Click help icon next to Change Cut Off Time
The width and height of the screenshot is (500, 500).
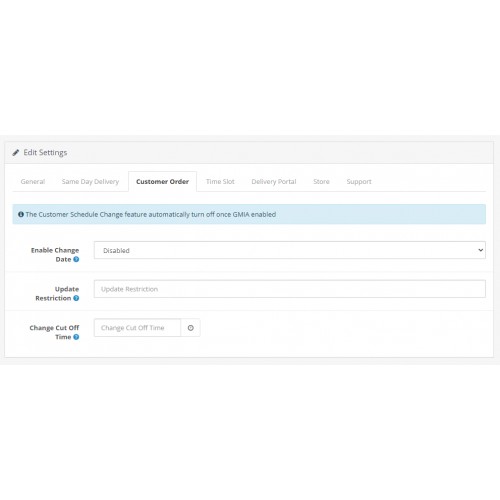(x=76, y=337)
